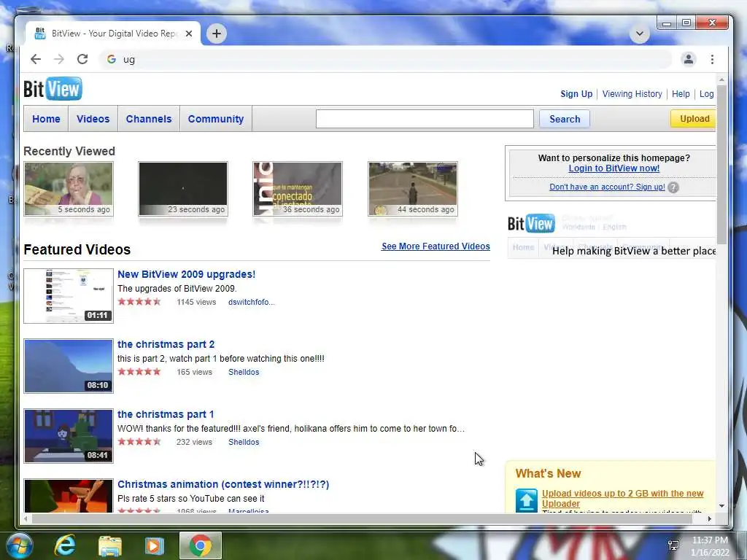Open recently viewed video from 44 seconds ago
The height and width of the screenshot is (560, 747).
coord(413,189)
